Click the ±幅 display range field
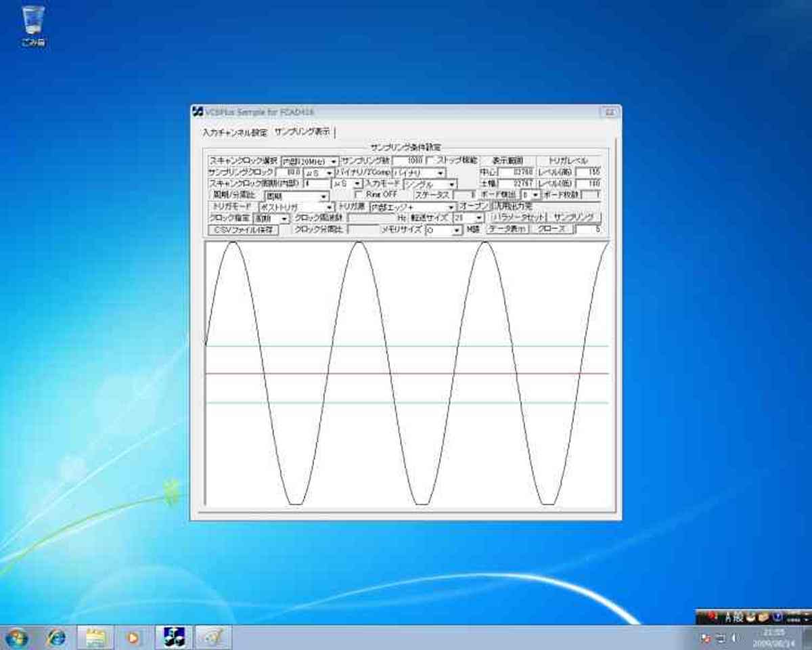 point(517,183)
